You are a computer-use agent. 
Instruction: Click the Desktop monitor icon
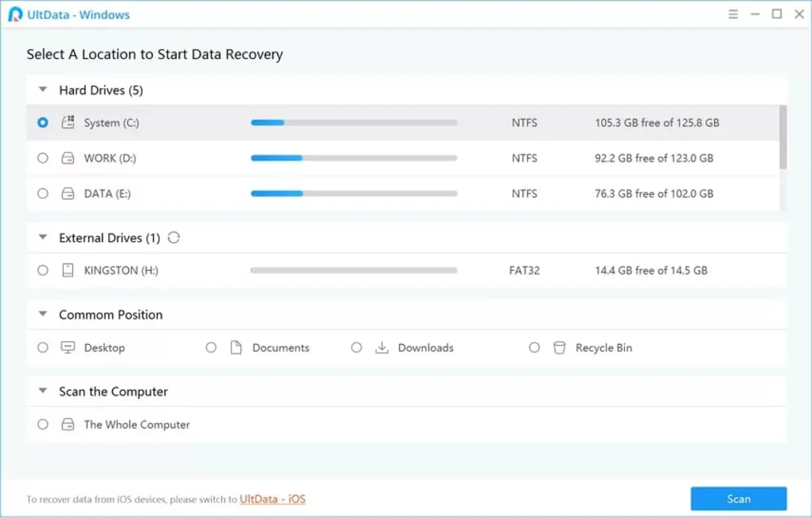tap(68, 348)
